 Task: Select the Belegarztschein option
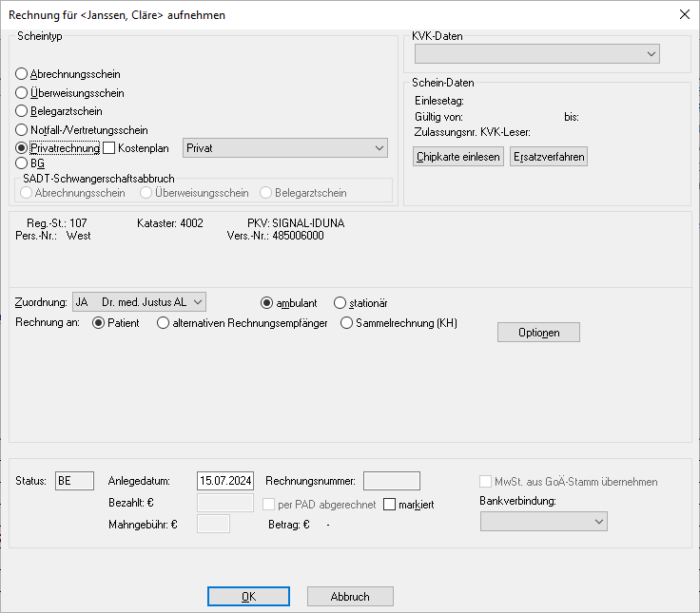coord(22,111)
